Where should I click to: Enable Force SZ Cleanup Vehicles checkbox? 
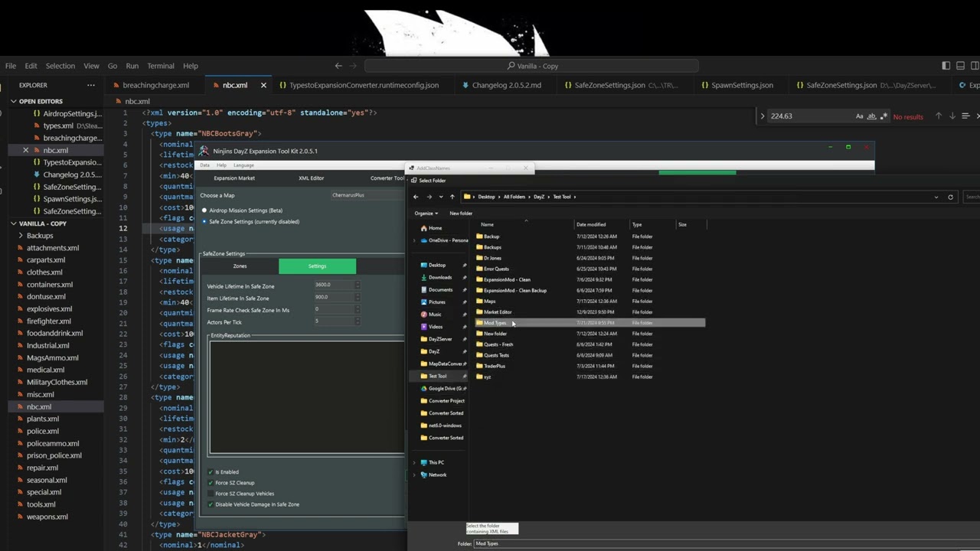(211, 494)
